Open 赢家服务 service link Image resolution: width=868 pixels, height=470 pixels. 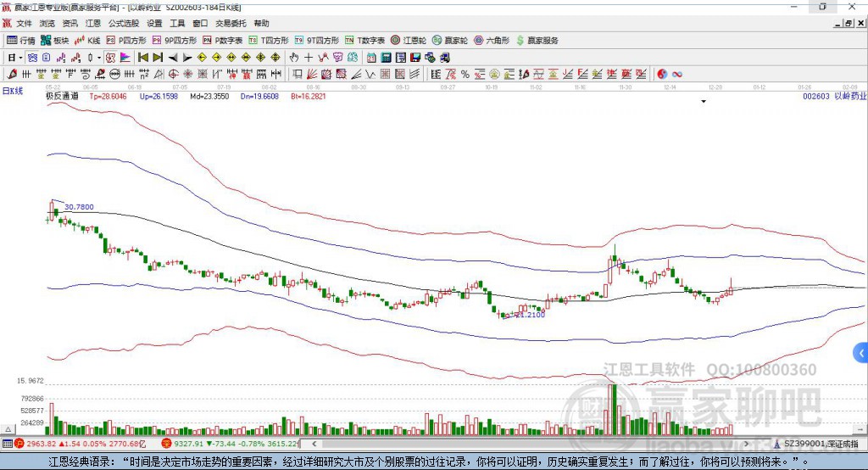click(537, 41)
